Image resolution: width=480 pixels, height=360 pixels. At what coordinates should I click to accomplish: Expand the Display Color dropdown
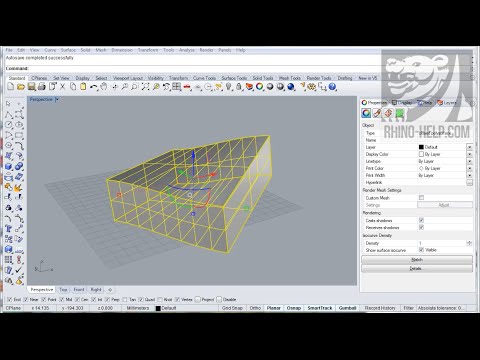point(469,154)
